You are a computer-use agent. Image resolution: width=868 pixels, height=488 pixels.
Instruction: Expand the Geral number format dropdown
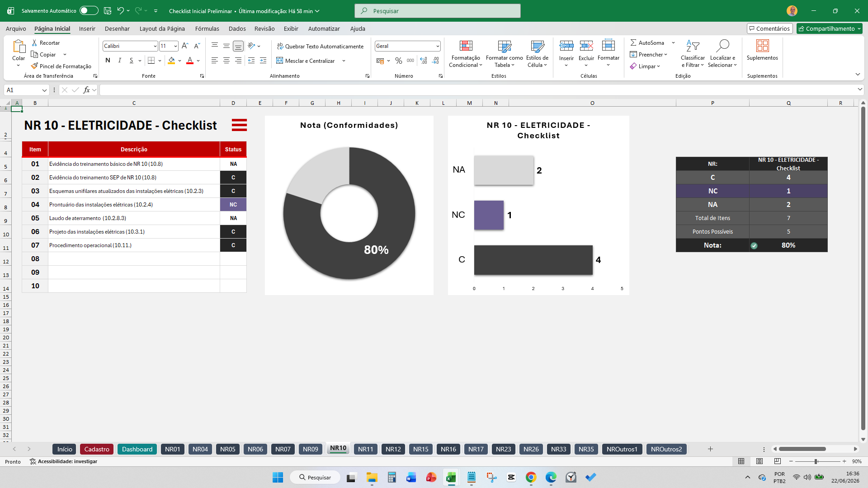(438, 46)
